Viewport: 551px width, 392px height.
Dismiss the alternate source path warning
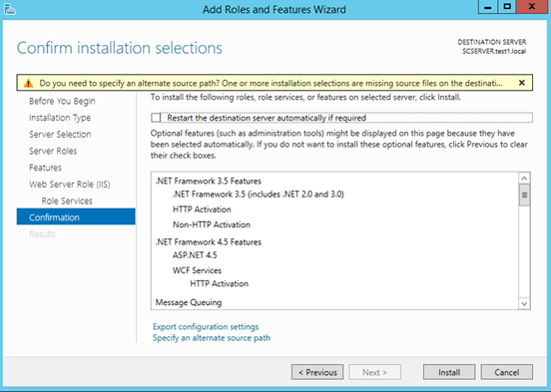click(x=522, y=83)
